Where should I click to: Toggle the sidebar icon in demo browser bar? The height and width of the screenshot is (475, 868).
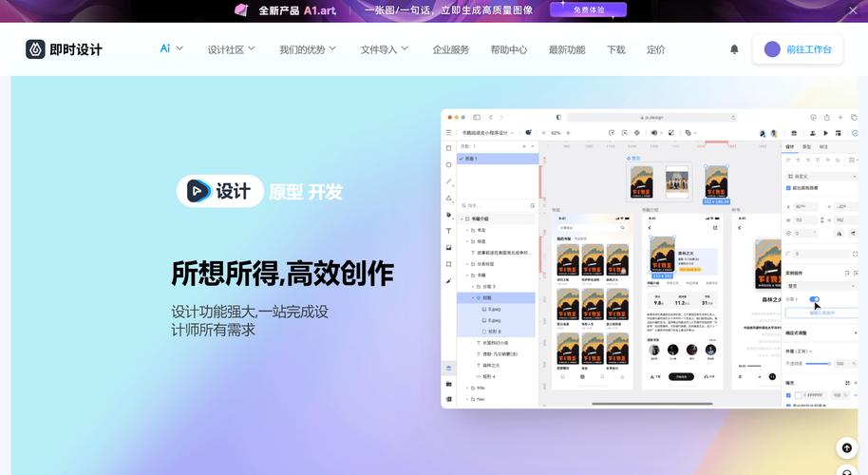(x=477, y=118)
